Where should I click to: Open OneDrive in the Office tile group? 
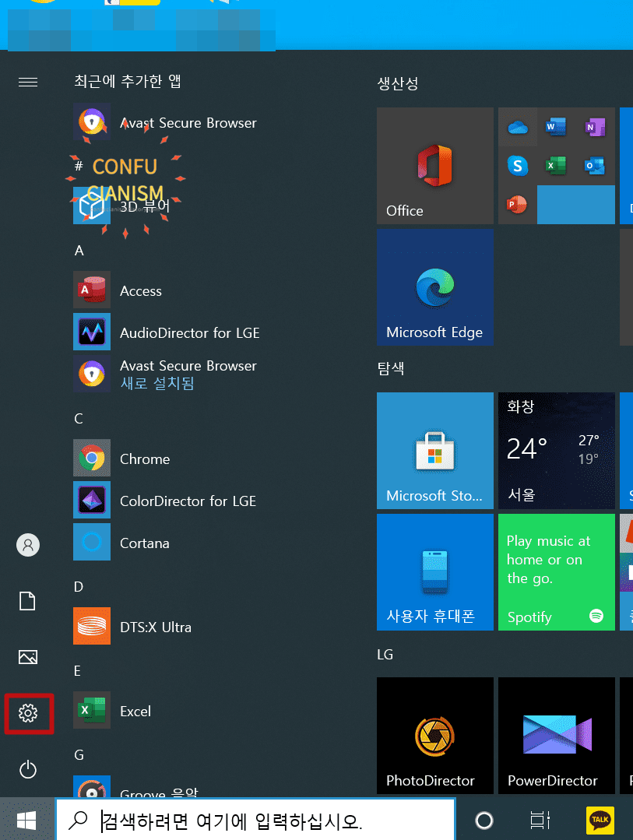pyautogui.click(x=518, y=127)
